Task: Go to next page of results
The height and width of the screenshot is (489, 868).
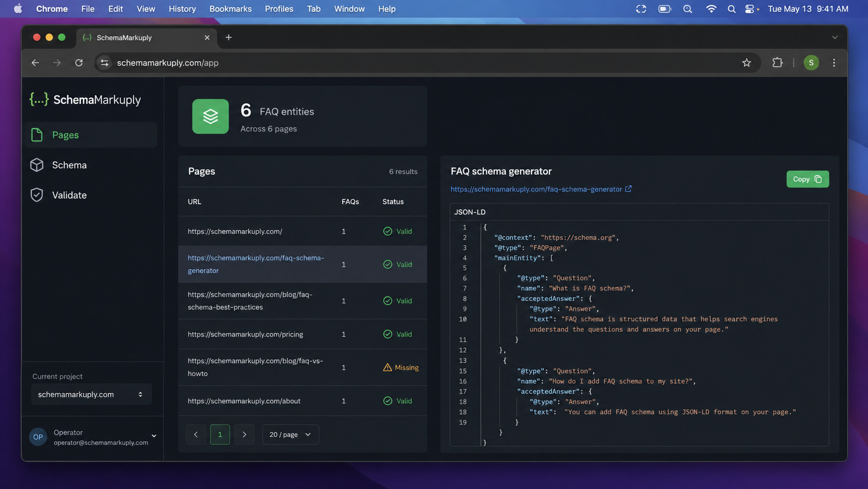Action: [245, 434]
